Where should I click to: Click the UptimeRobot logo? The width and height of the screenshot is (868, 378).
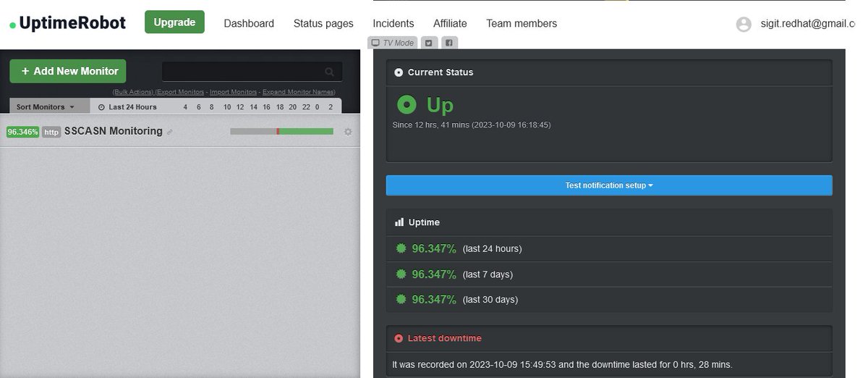click(x=67, y=23)
